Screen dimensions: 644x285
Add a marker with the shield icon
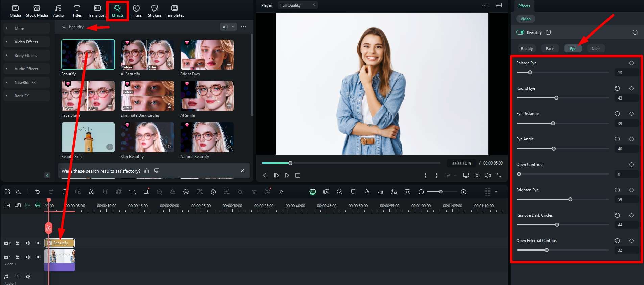pos(353,192)
